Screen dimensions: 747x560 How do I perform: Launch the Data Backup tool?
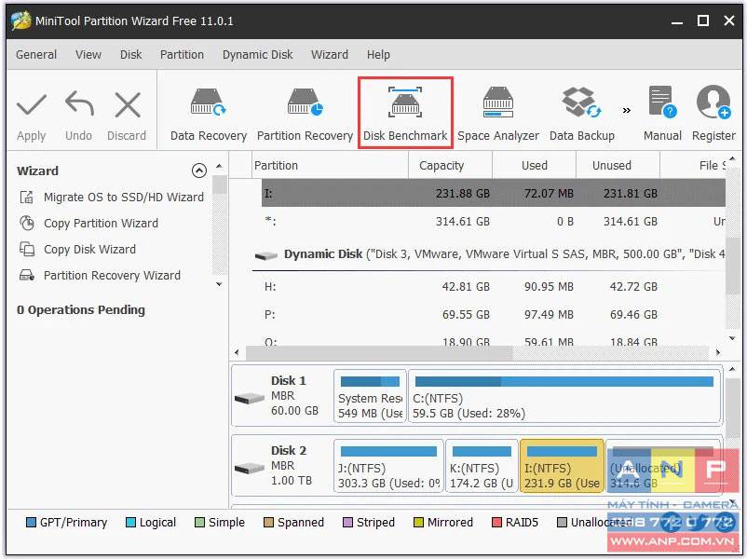tap(582, 114)
